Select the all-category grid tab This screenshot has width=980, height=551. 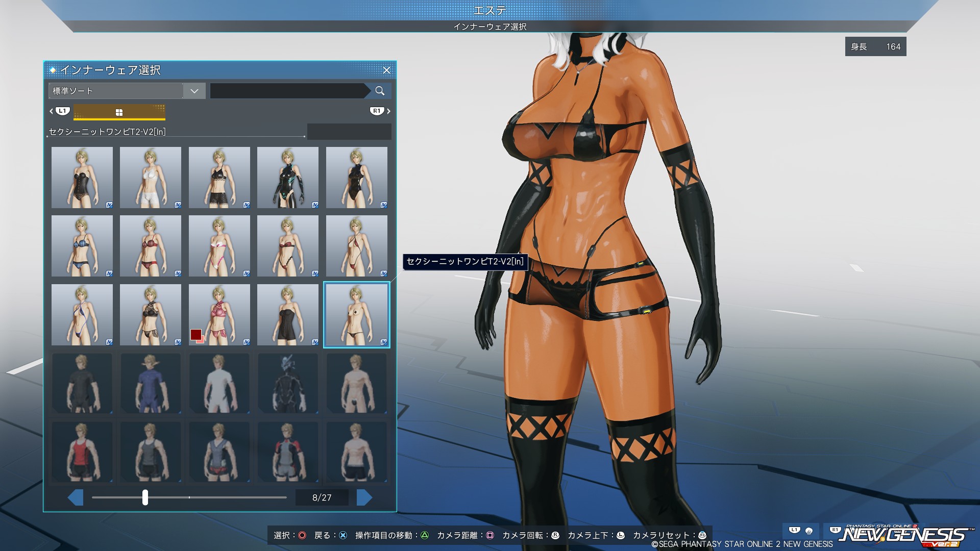[119, 112]
